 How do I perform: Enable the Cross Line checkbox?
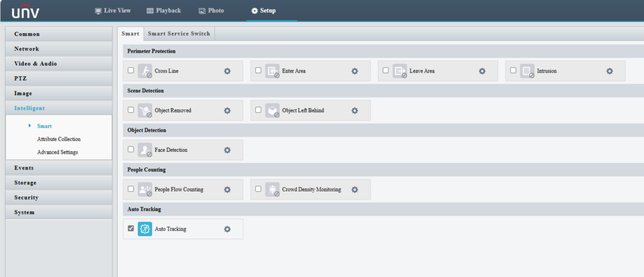[x=131, y=71]
